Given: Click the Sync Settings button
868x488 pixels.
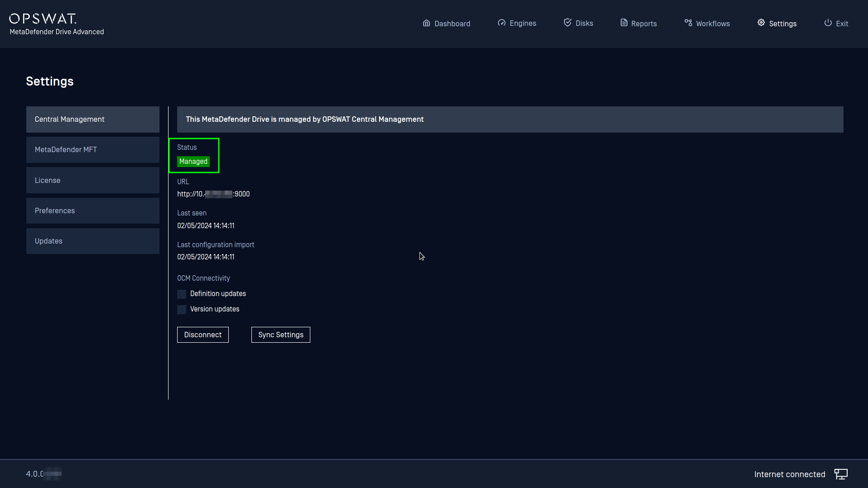Looking at the screenshot, I should tap(281, 335).
